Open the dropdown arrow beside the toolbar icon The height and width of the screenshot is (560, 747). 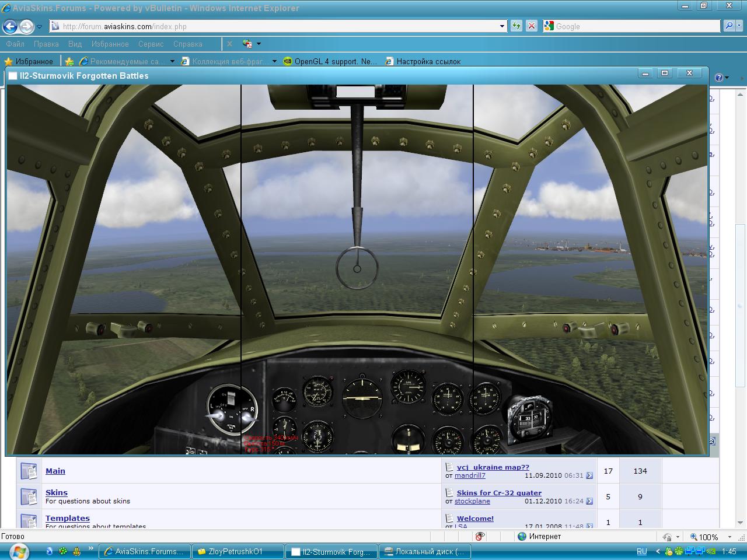click(x=259, y=44)
